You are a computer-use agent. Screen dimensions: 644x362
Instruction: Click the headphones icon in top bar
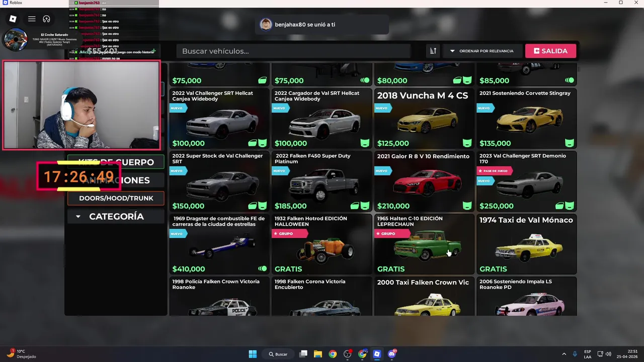point(46,19)
